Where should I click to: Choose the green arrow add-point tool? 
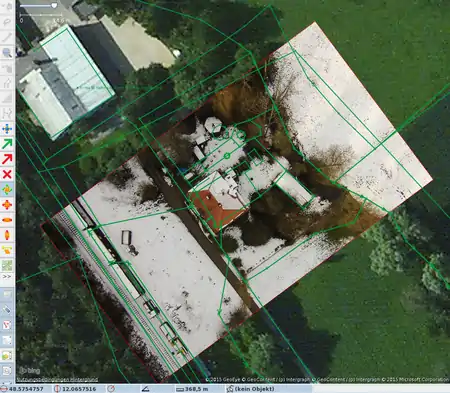point(7,144)
